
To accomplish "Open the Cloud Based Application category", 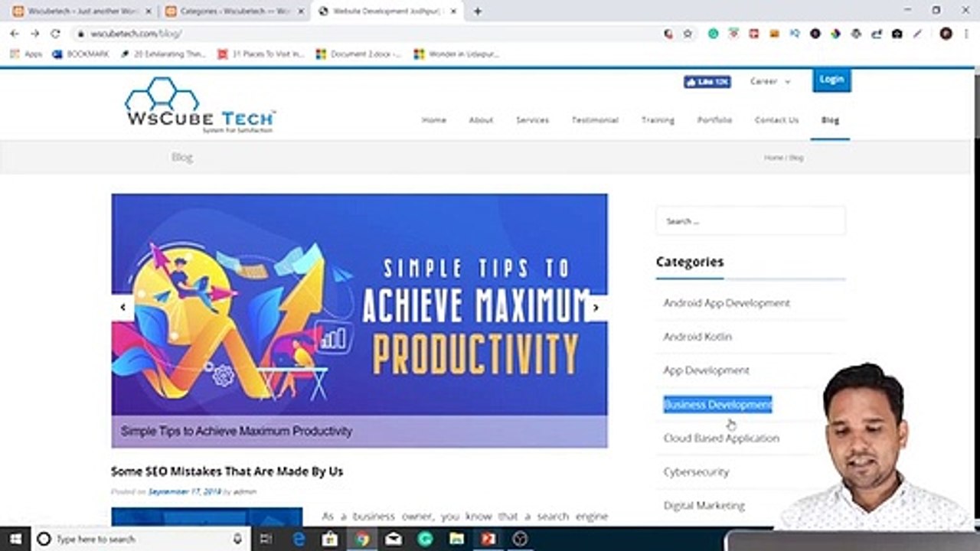I will pos(721,439).
